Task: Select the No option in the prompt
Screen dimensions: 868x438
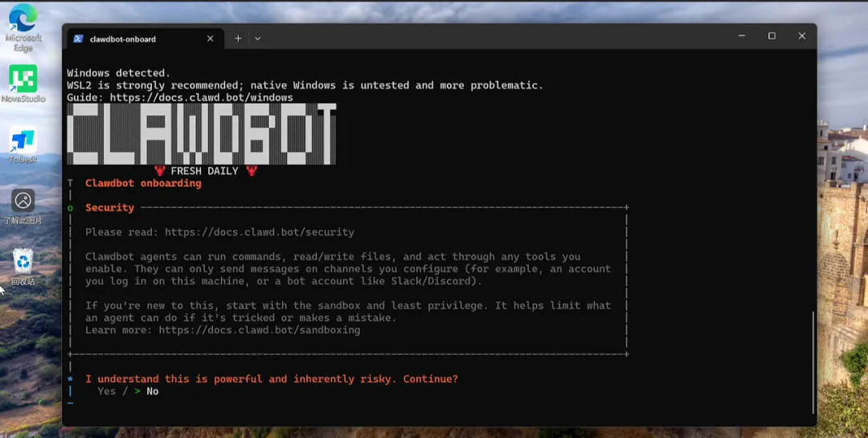Action: 152,391
